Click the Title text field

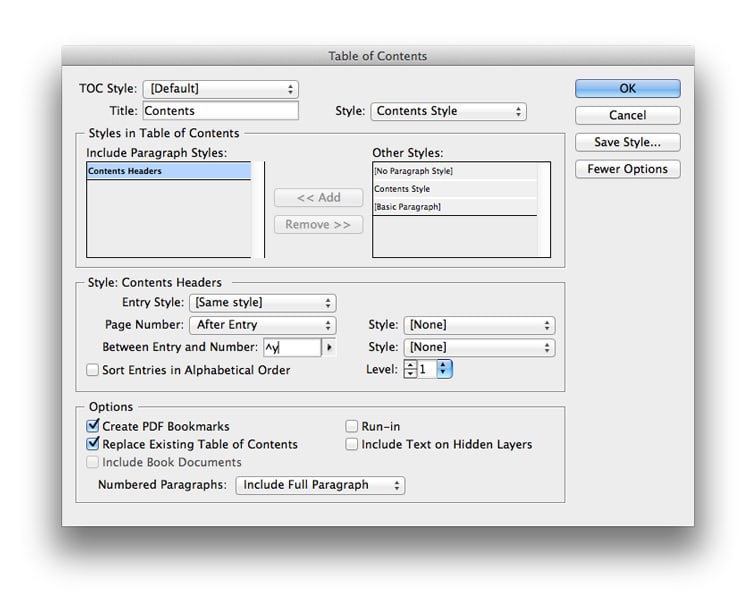click(x=221, y=110)
